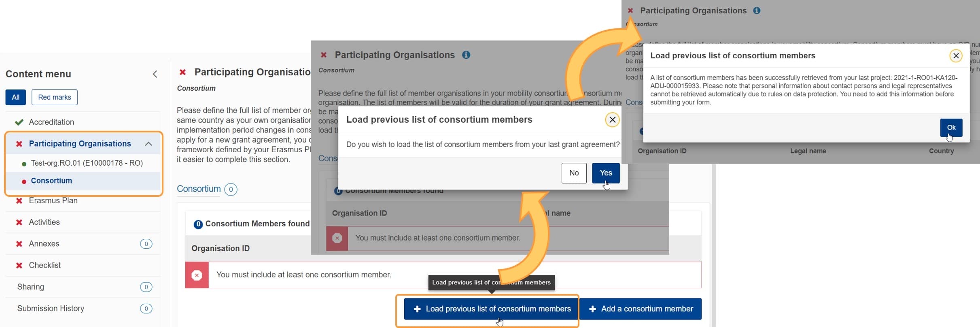Click the red X beside Annexes
This screenshot has width=980, height=328.
[x=19, y=244]
